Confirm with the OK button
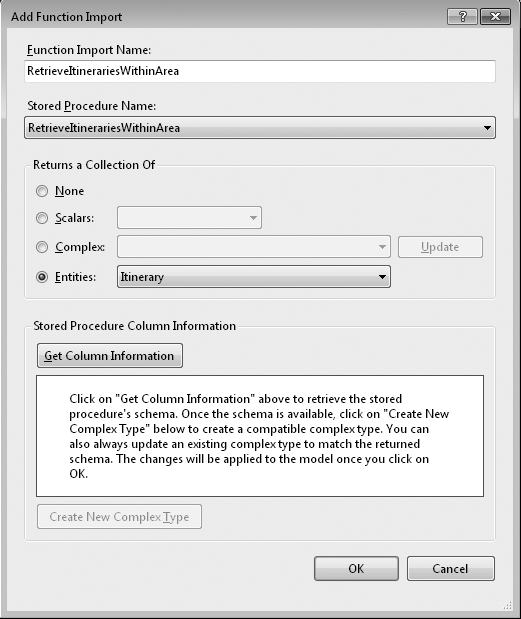This screenshot has width=521, height=619. coord(356,568)
